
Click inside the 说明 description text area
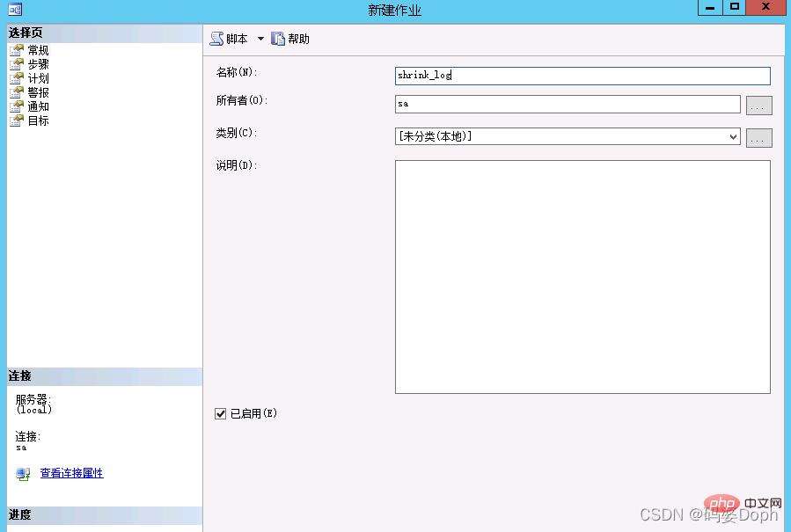(582, 276)
